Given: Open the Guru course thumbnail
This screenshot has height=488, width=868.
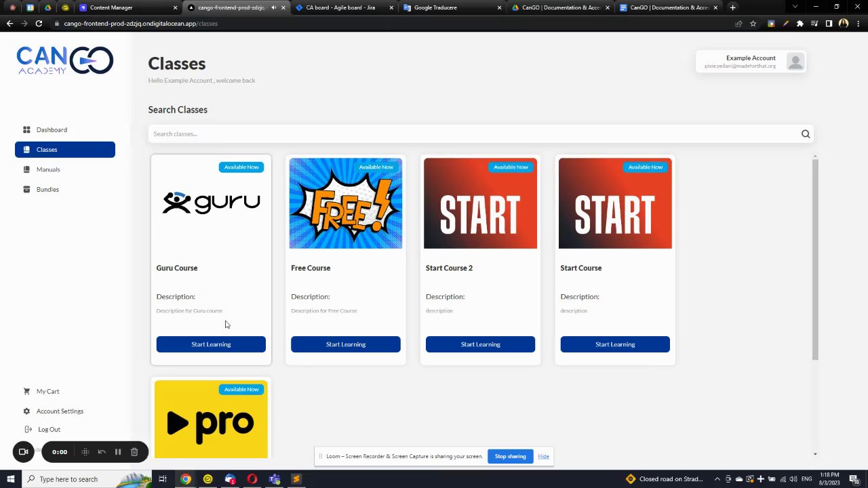Looking at the screenshot, I should click(211, 203).
